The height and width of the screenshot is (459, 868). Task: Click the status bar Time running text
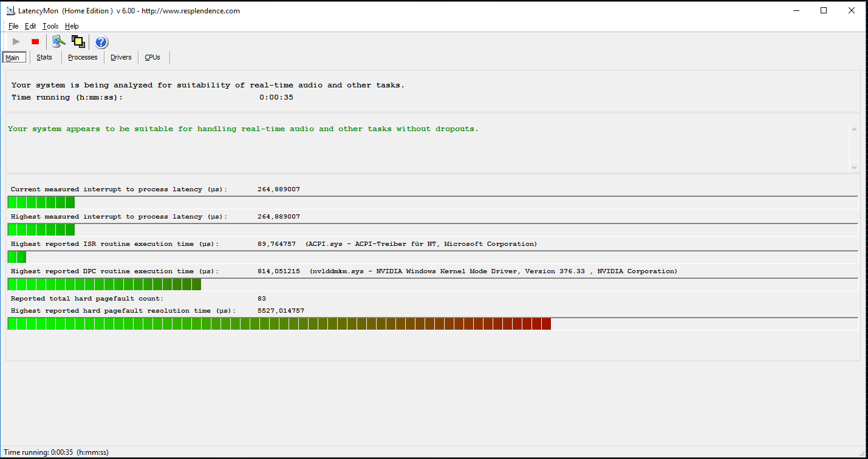(x=56, y=452)
